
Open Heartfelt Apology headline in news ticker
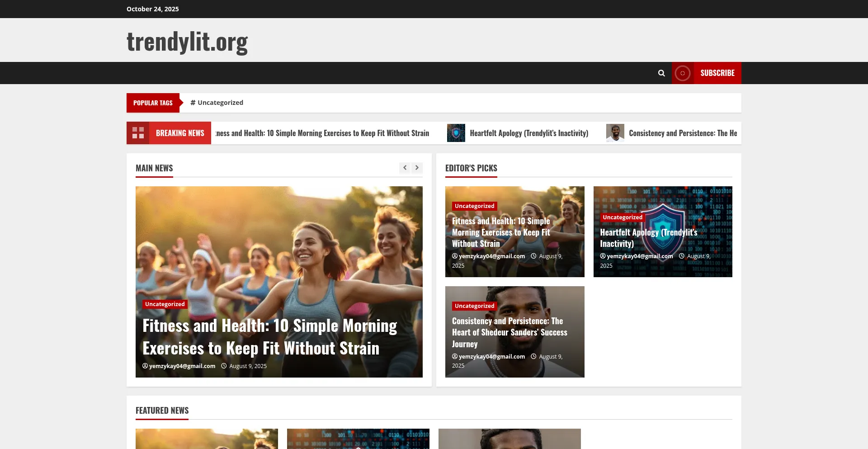[x=529, y=133]
